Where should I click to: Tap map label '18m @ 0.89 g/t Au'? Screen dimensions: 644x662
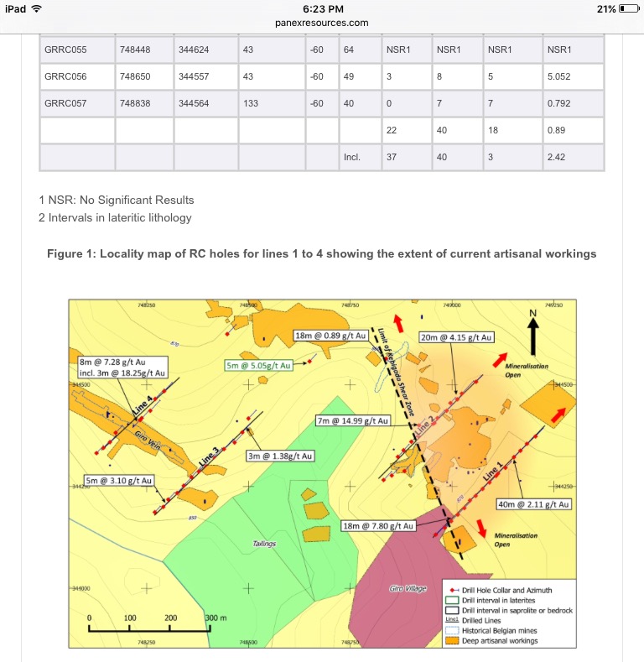coord(330,336)
